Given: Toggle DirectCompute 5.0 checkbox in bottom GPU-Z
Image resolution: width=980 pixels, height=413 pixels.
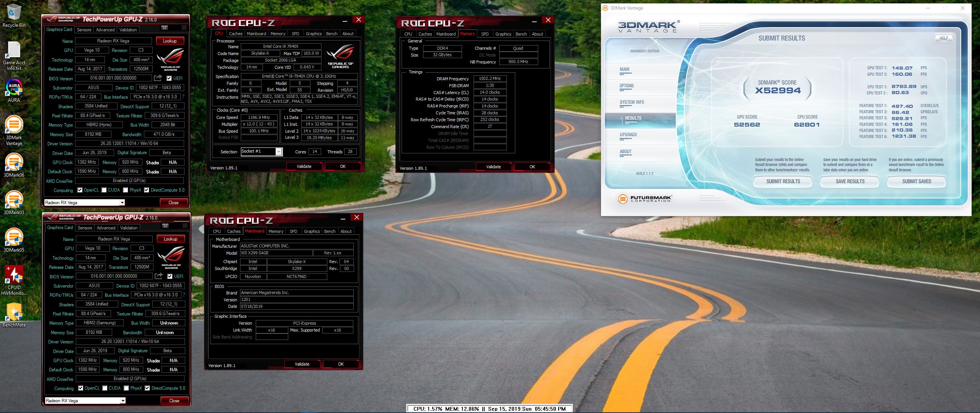Looking at the screenshot, I should (x=147, y=388).
